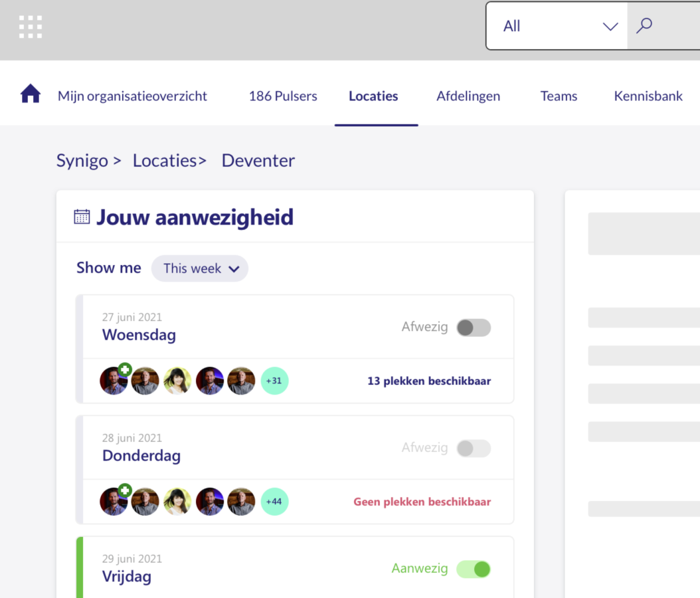Click the Jouw aanwezigheid heading

point(195,217)
